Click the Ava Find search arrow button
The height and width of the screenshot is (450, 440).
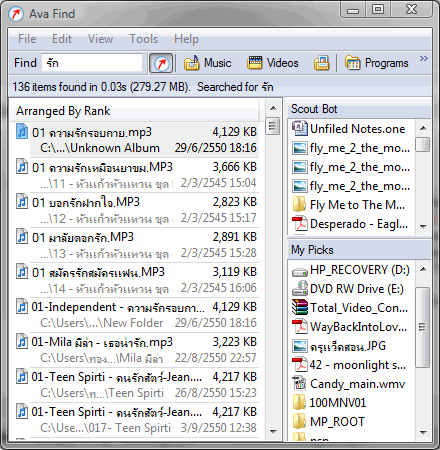tap(161, 63)
